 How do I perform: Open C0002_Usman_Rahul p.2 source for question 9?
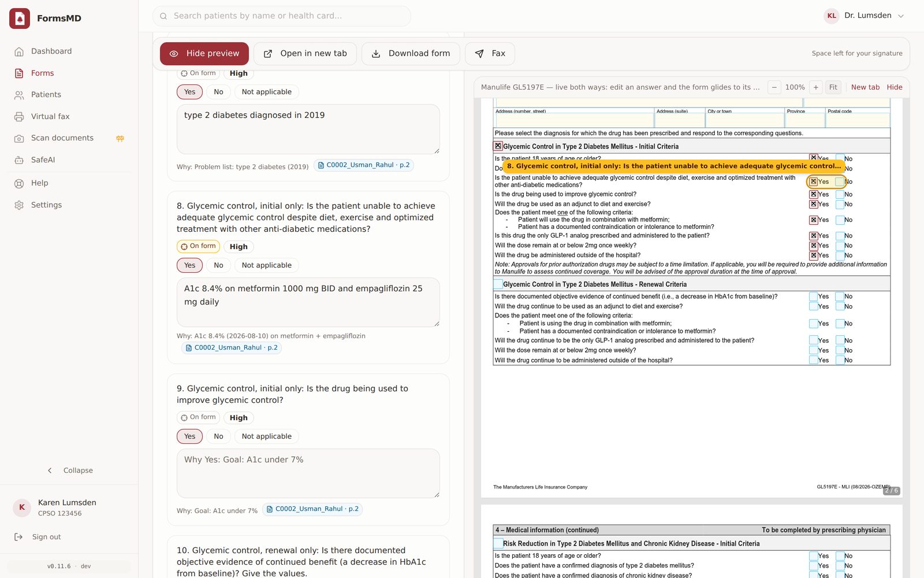click(x=312, y=509)
